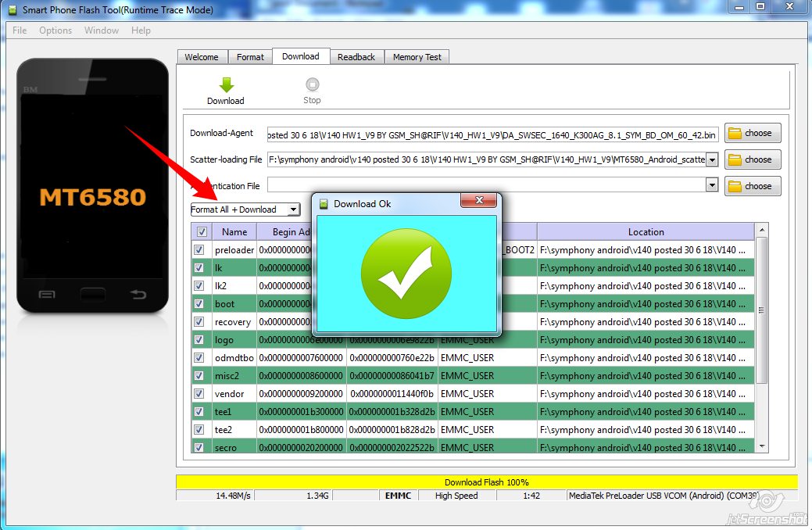Open the Options menu
This screenshot has width=812, height=530.
(x=55, y=30)
